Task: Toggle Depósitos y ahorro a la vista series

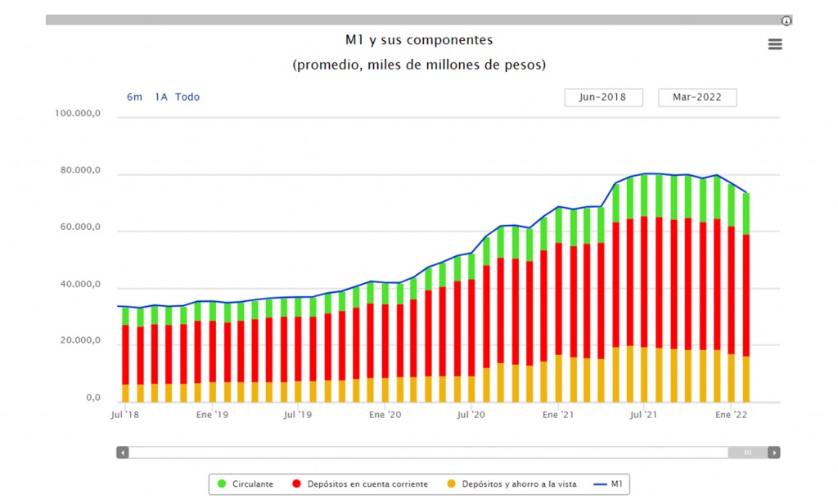Action: (x=519, y=484)
